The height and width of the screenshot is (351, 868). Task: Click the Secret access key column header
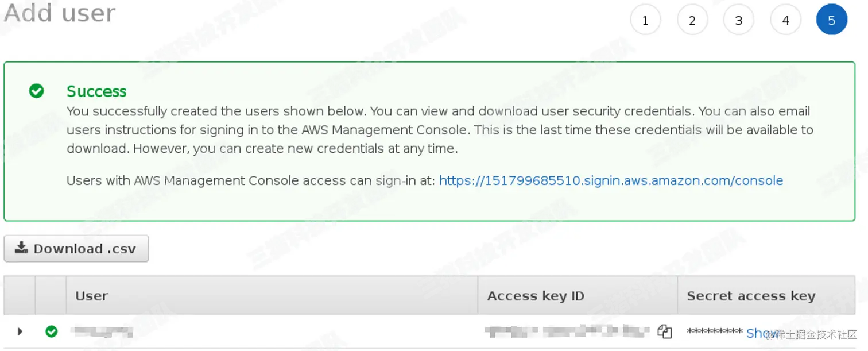pos(751,296)
